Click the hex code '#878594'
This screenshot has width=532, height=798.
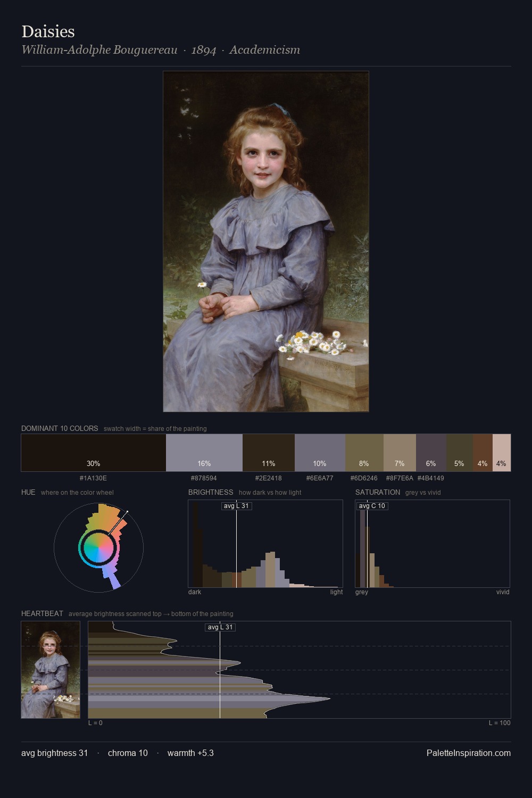[x=204, y=478]
